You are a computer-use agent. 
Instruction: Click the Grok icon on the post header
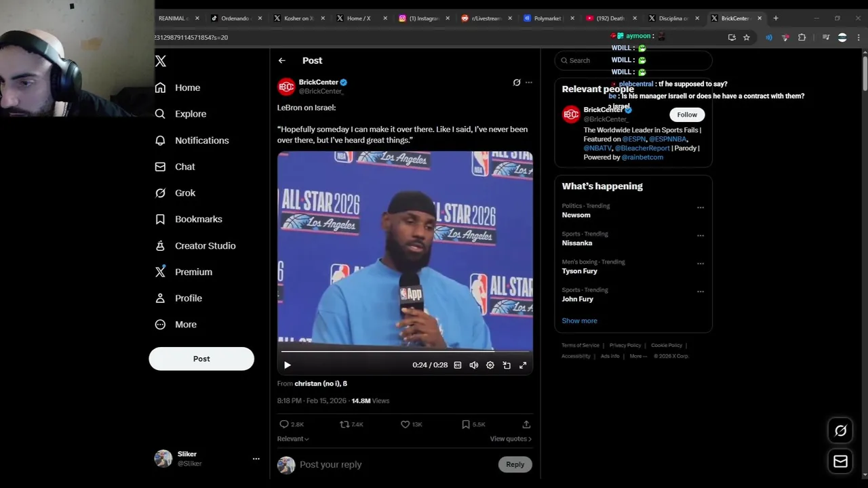tap(517, 83)
